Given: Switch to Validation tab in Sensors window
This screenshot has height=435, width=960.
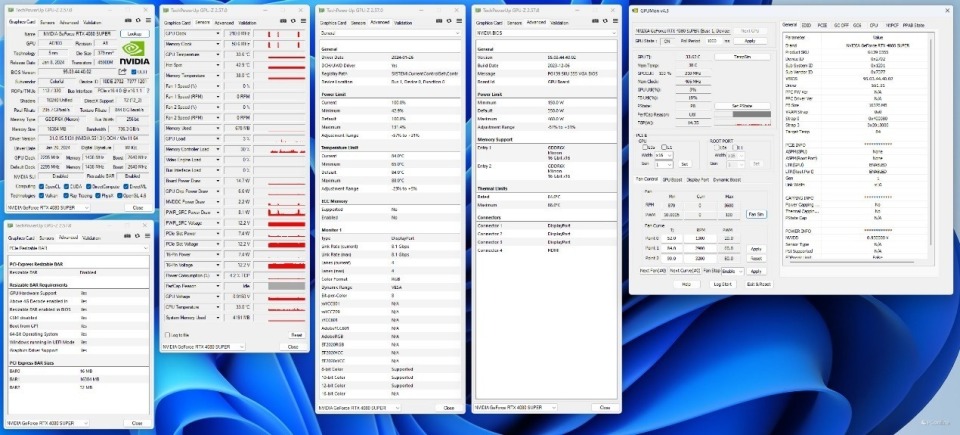Looking at the screenshot, I should pos(247,22).
